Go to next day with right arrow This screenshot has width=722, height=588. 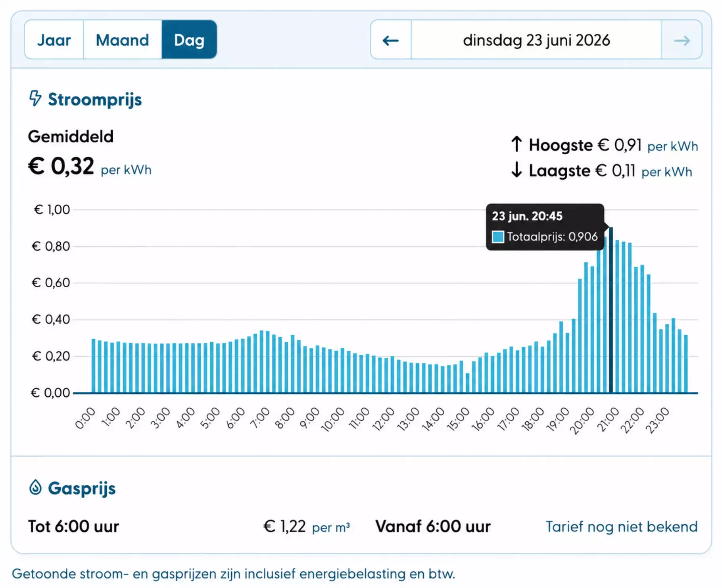(x=682, y=40)
